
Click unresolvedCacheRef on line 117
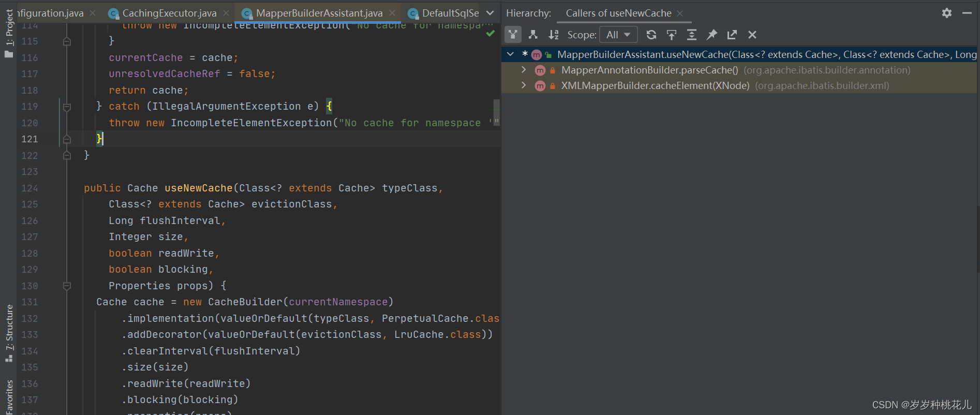[165, 73]
